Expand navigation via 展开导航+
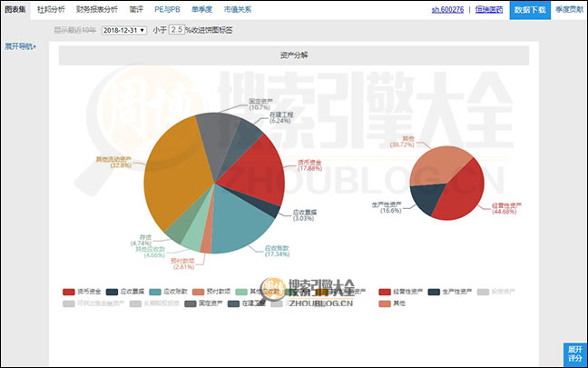588x368 pixels. (20, 46)
